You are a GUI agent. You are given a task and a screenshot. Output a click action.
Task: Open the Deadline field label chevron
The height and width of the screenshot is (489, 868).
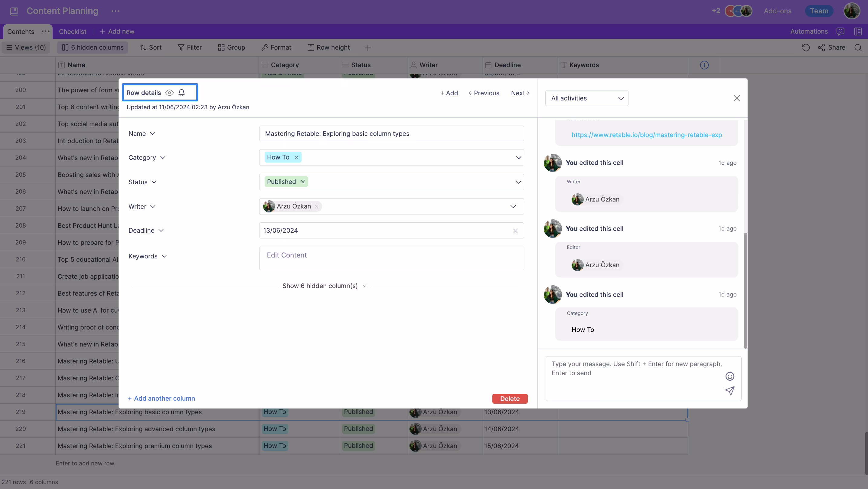pyautogui.click(x=161, y=230)
